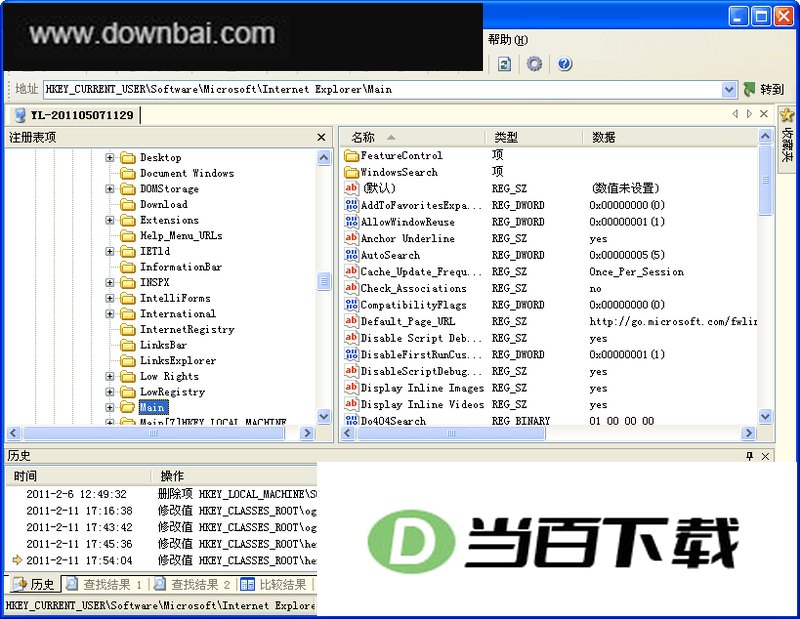Switch to the 历史 bottom tab

pos(35,584)
